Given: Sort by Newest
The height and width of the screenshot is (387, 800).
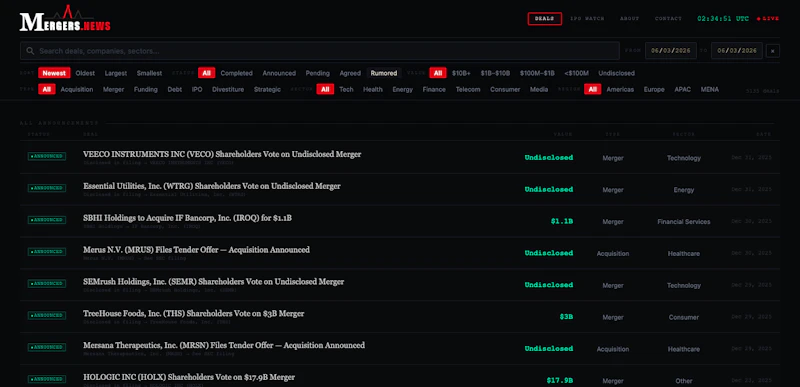Looking at the screenshot, I should coord(54,73).
